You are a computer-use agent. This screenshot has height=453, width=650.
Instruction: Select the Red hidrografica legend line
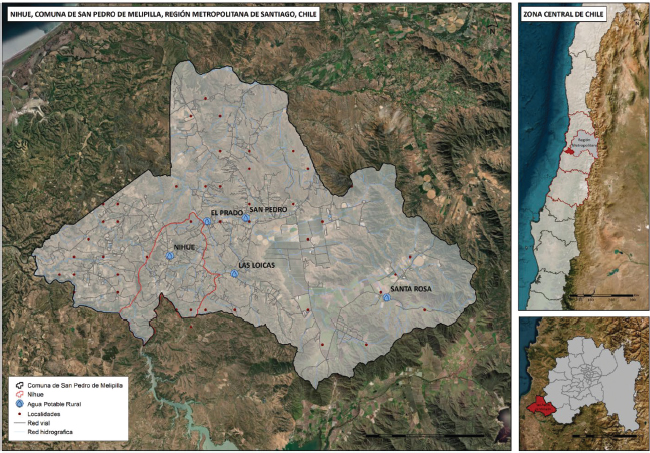point(19,432)
